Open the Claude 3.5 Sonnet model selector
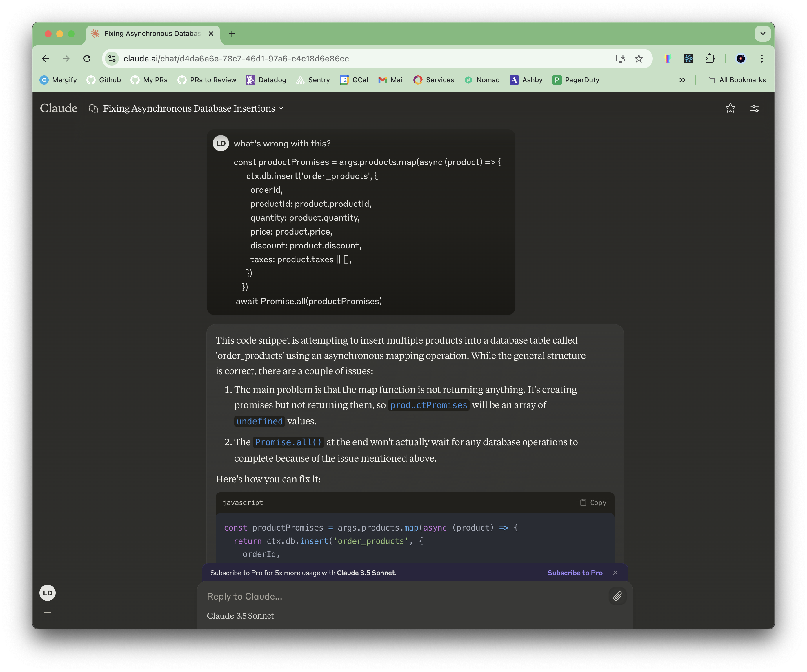 coord(240,616)
